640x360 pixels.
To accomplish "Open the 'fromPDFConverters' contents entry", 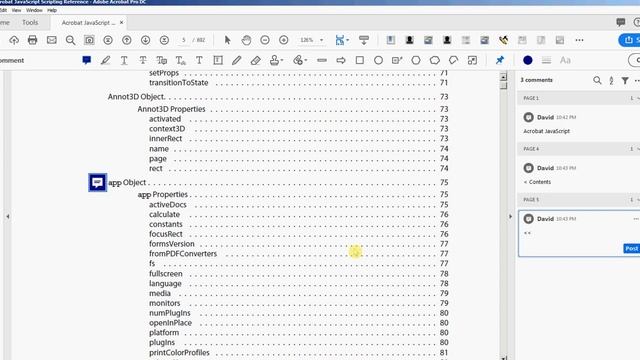I will 299,253.
